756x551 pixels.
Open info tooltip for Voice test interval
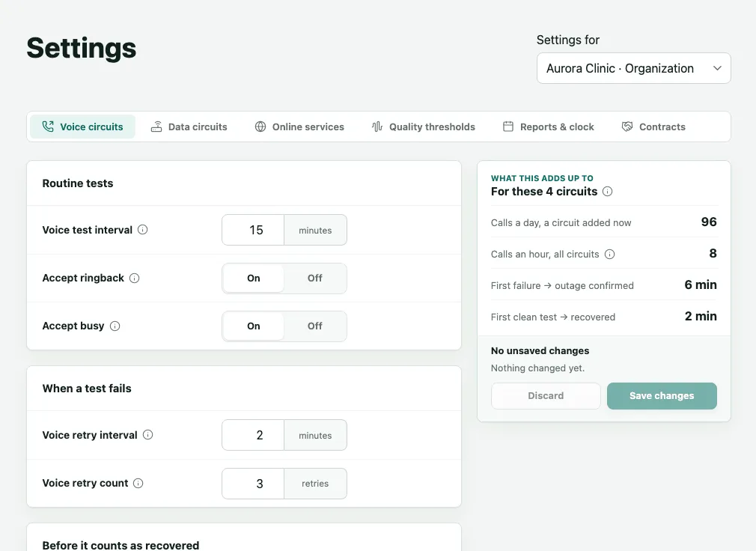[143, 230]
